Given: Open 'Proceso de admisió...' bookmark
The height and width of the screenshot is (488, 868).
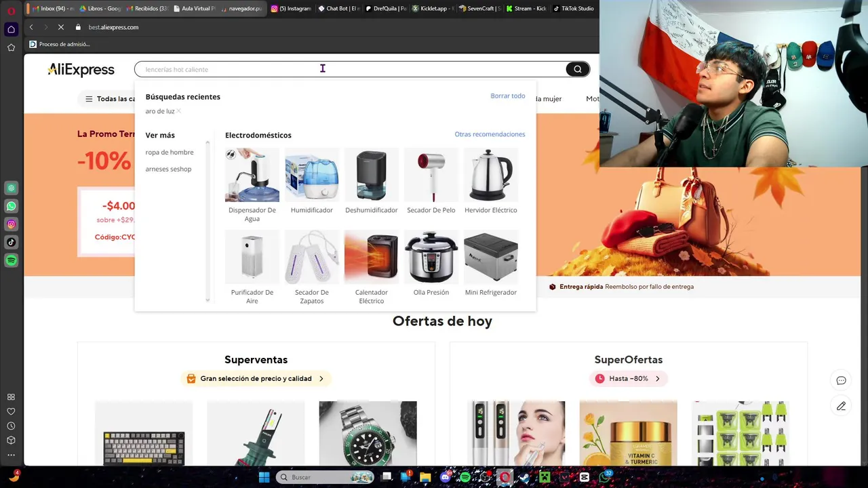Looking at the screenshot, I should 59,44.
